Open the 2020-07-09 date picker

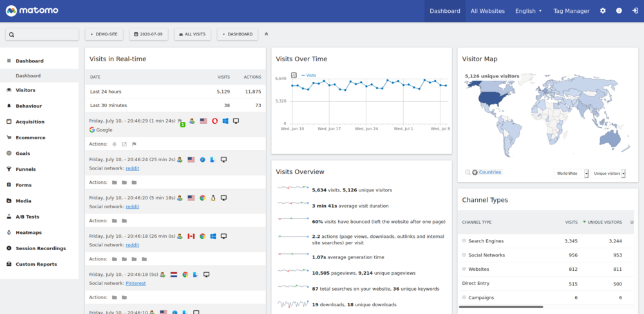149,34
